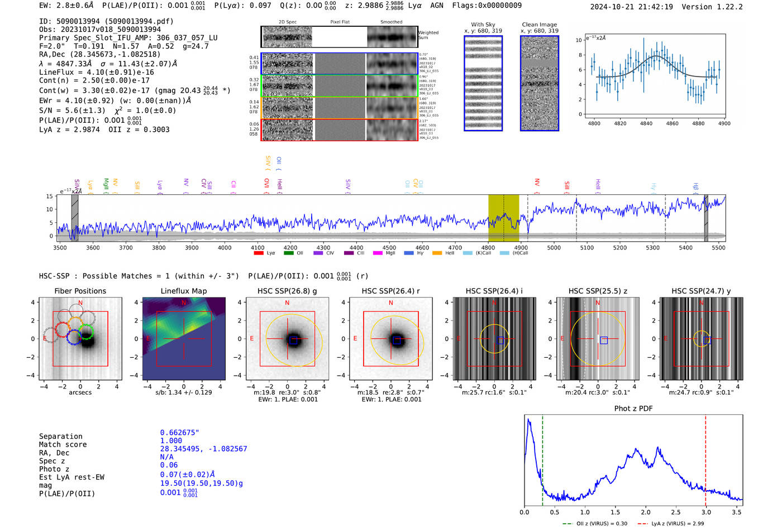Click the With Sky fiber image

(483, 83)
